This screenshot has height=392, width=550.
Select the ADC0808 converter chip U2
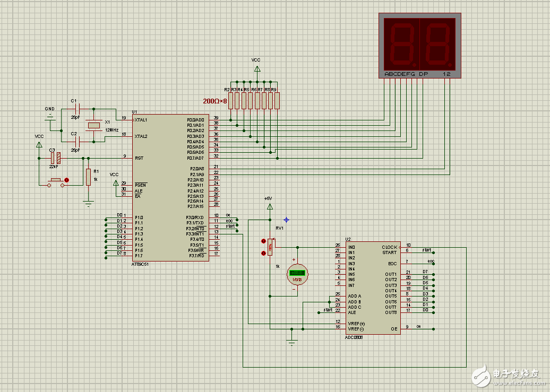pos(373,288)
